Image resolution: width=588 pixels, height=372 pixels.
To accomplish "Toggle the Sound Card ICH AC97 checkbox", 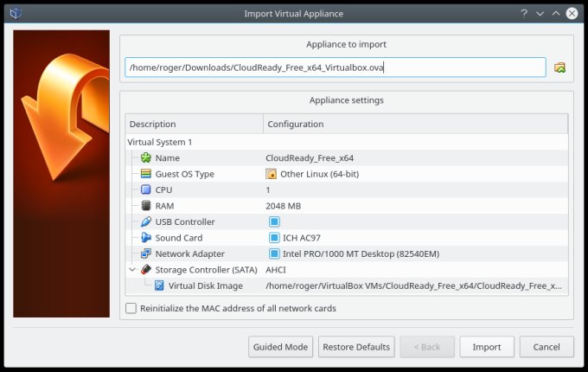I will coord(274,238).
